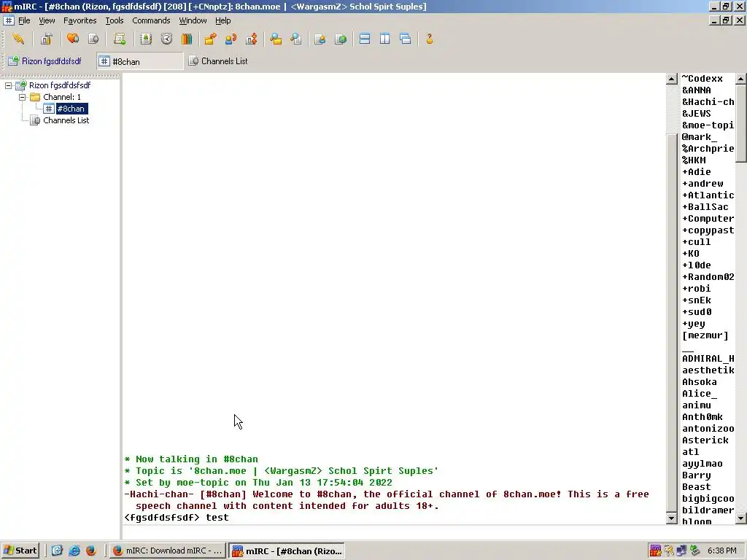747x560 pixels.
Task: Open the Favorites heart toolbar icon
Action: point(73,39)
